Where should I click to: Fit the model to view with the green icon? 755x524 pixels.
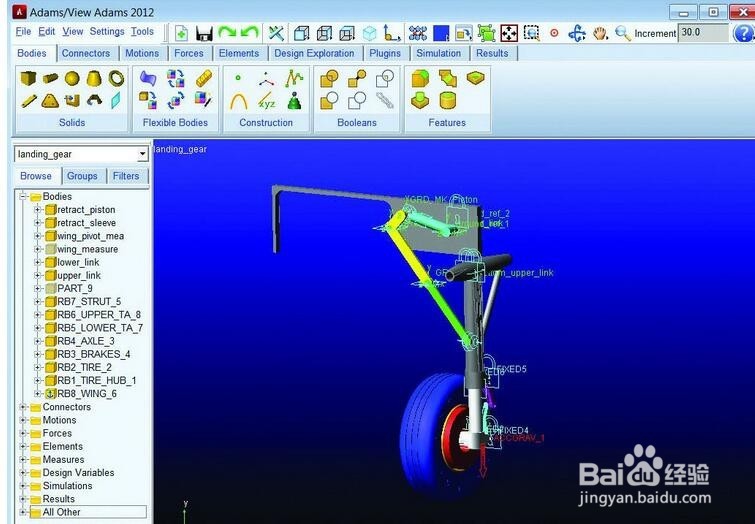tap(487, 33)
